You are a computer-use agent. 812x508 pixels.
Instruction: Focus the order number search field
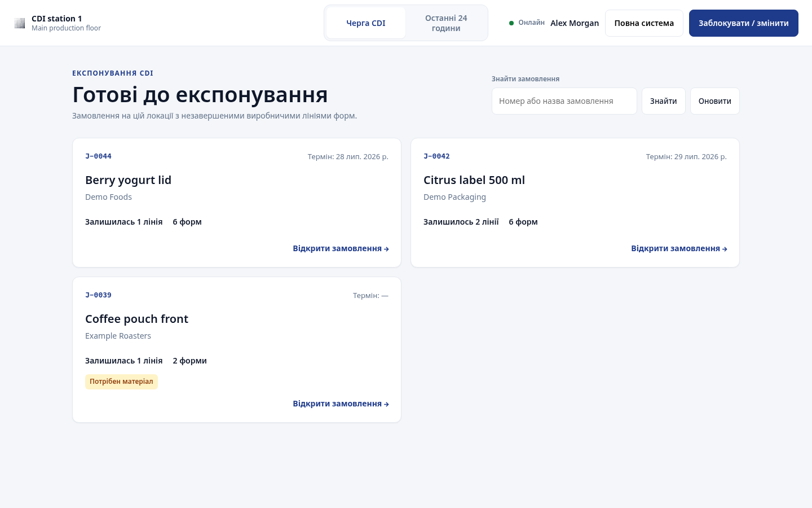pos(564,101)
